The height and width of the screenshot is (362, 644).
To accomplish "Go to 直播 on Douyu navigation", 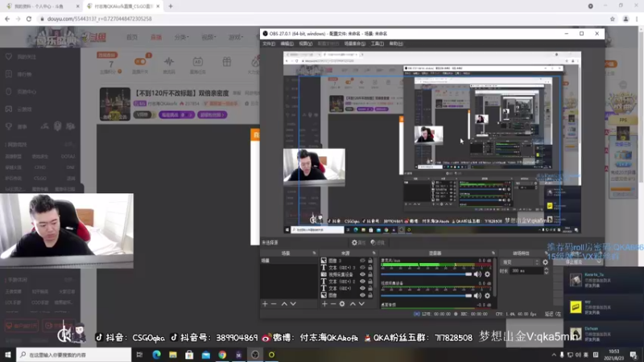I will tap(156, 37).
